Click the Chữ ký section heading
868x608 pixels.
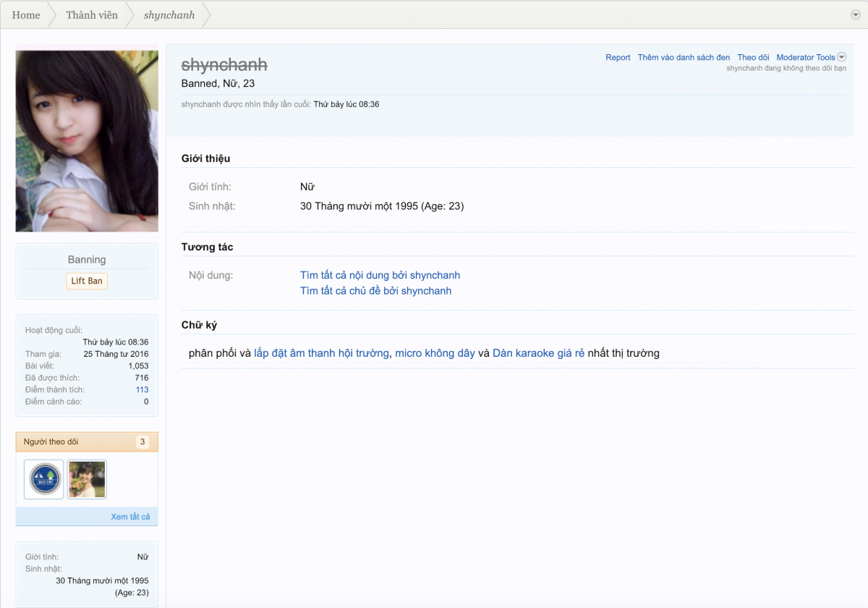(199, 325)
